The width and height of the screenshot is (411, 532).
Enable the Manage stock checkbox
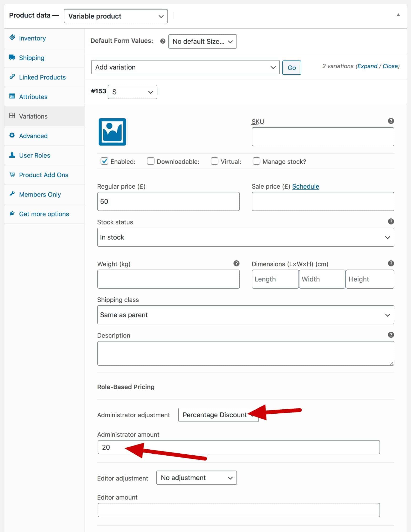pyautogui.click(x=256, y=161)
